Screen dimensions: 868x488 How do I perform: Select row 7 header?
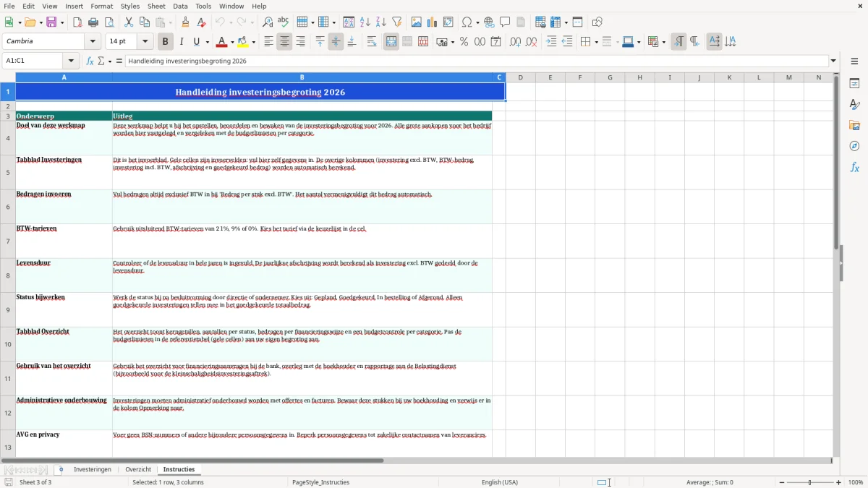(8, 241)
